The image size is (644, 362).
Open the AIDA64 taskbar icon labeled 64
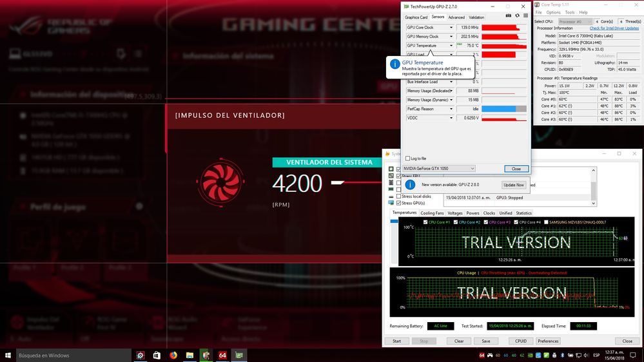point(222,355)
